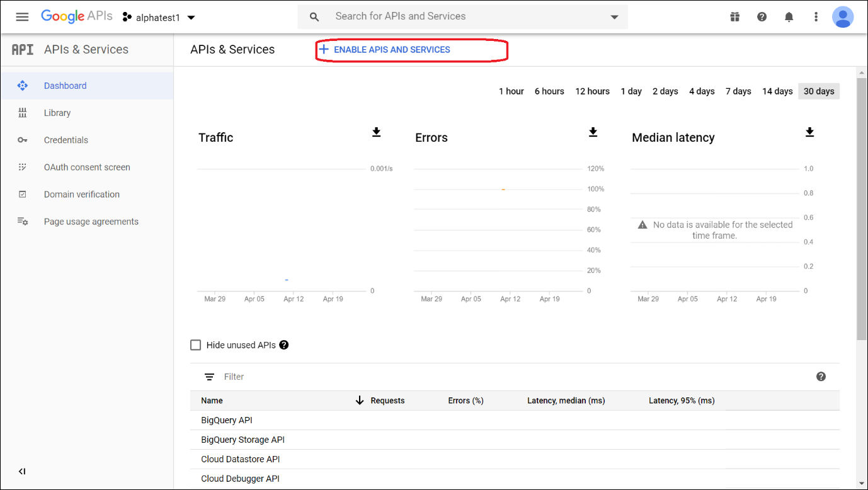This screenshot has height=490, width=868.
Task: Open the notifications bell
Action: tap(789, 17)
